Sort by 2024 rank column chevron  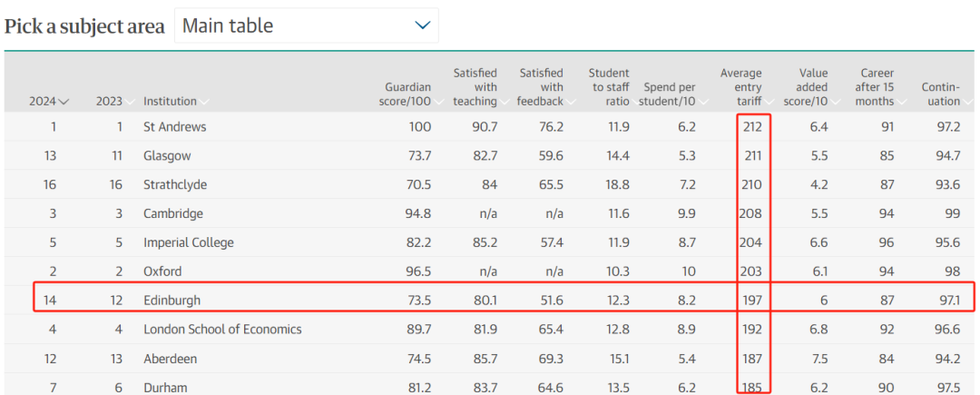(64, 102)
